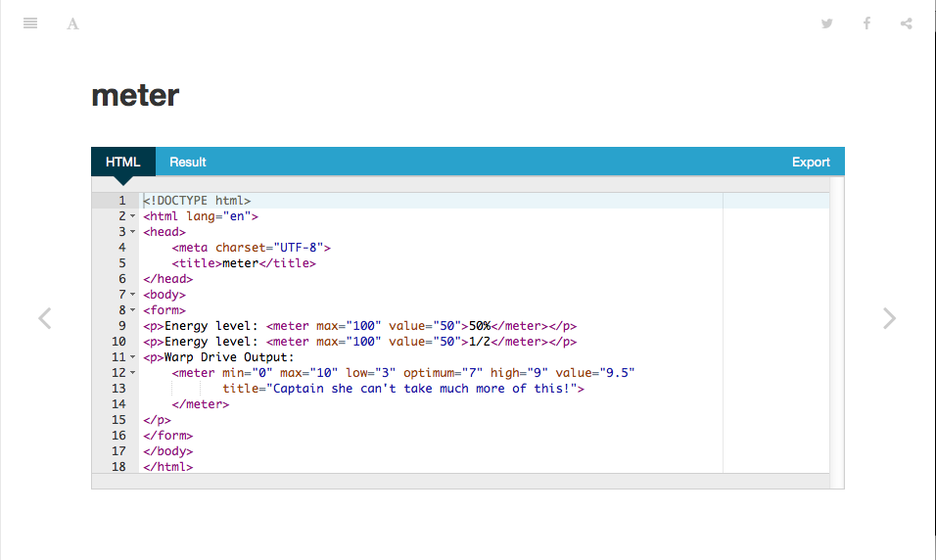
Task: Click the 'Warp Drive Output:' text
Action: 229,357
